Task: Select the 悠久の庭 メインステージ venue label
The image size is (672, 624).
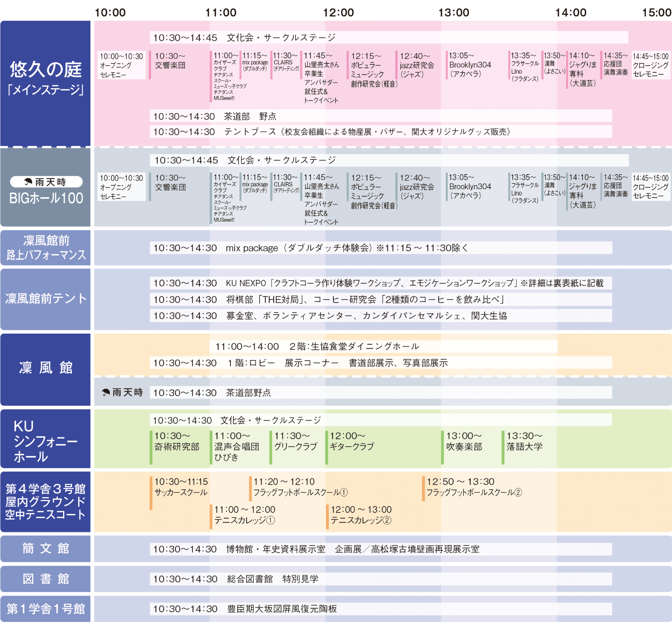Action: click(45, 79)
